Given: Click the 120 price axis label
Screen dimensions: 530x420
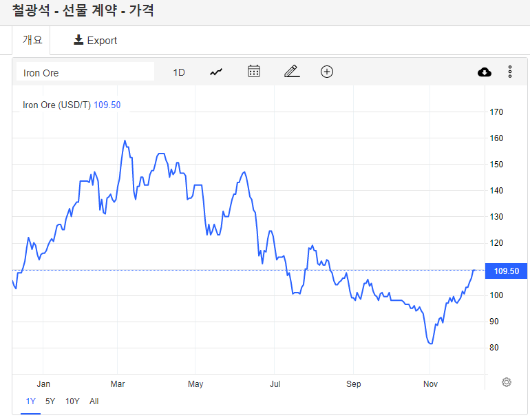Looking at the screenshot, I should tap(496, 243).
